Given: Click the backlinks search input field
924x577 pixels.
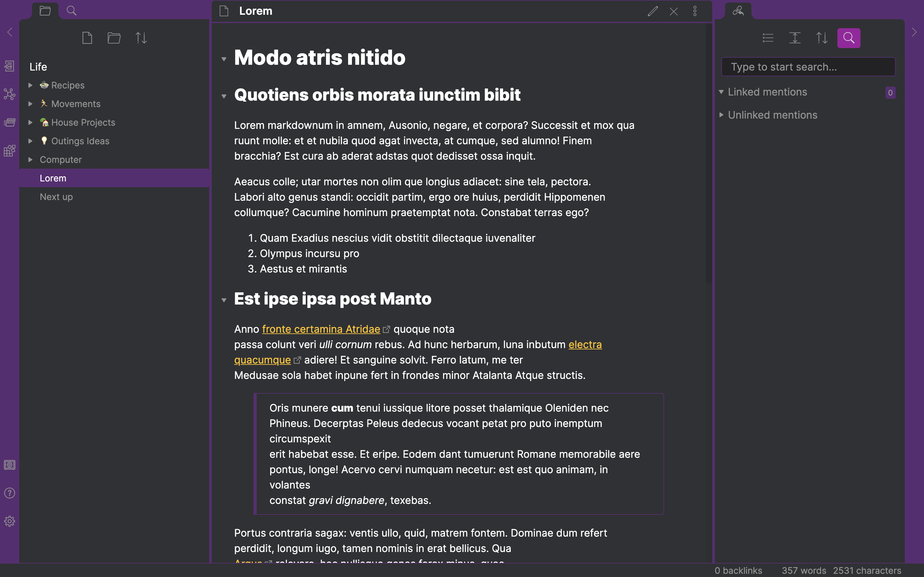Looking at the screenshot, I should 808,67.
